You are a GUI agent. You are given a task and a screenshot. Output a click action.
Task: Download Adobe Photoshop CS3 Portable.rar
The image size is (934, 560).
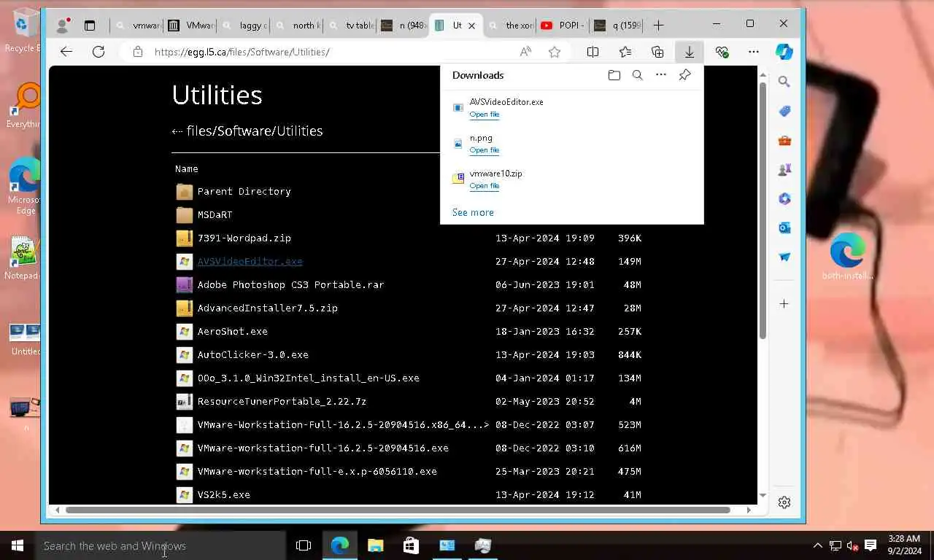290,284
